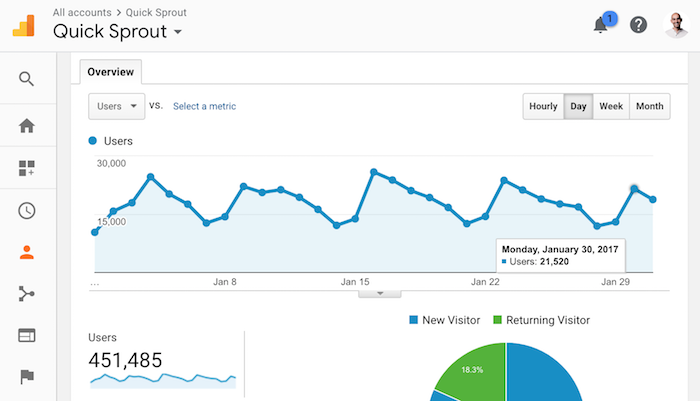Click the '30,000' y-axis label

(111, 163)
